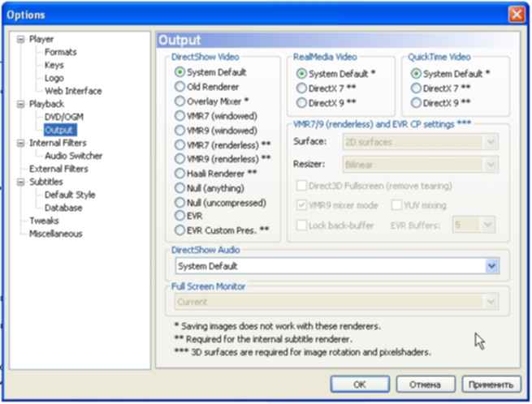Select Old Renderer for DirectShow Video
532x404 pixels.
(180, 87)
